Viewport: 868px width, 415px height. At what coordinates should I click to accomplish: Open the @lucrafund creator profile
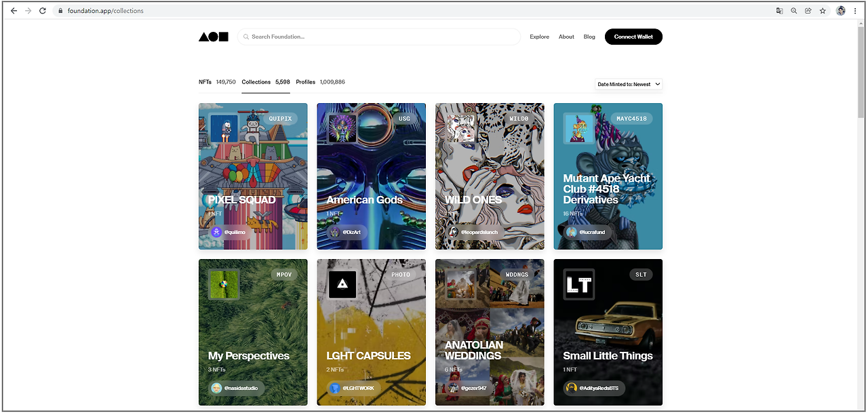(587, 232)
